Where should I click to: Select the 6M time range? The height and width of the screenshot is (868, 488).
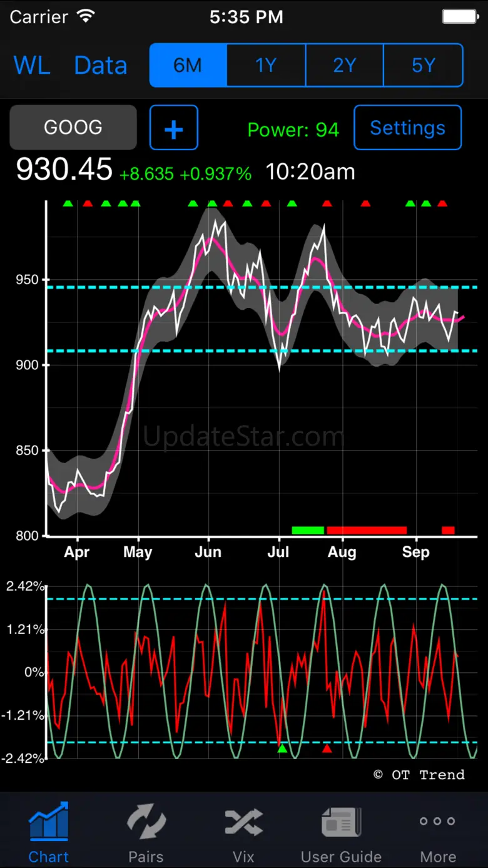click(x=188, y=65)
